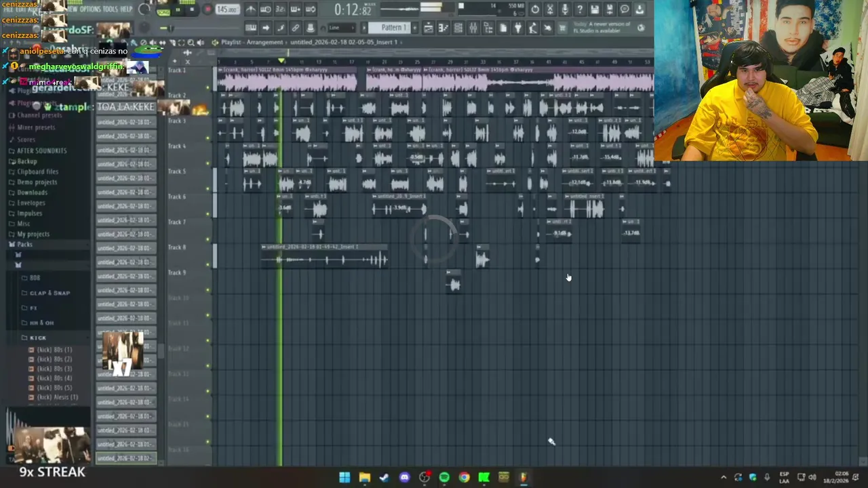This screenshot has height=488, width=868.
Task: Open the Line snap dropdown
Action: (342, 28)
